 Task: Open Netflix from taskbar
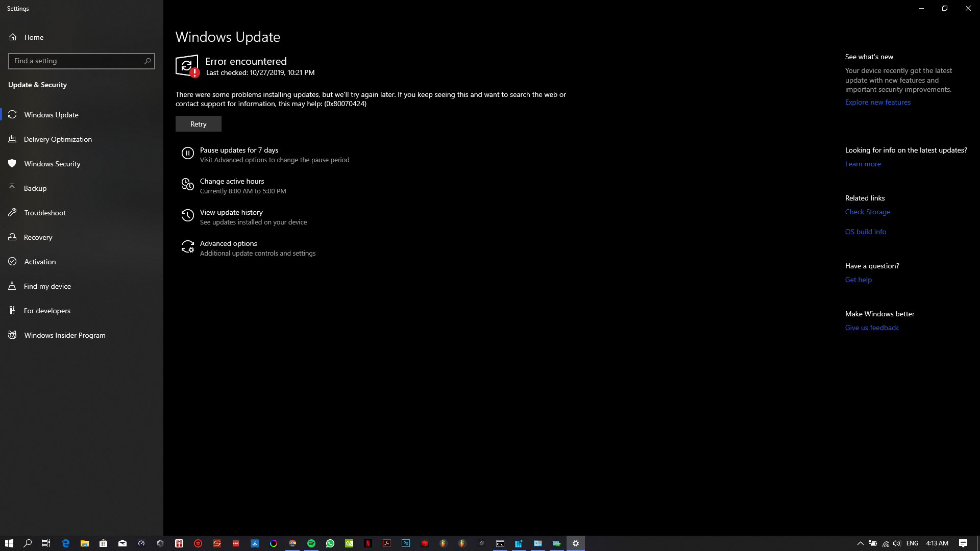click(x=368, y=543)
